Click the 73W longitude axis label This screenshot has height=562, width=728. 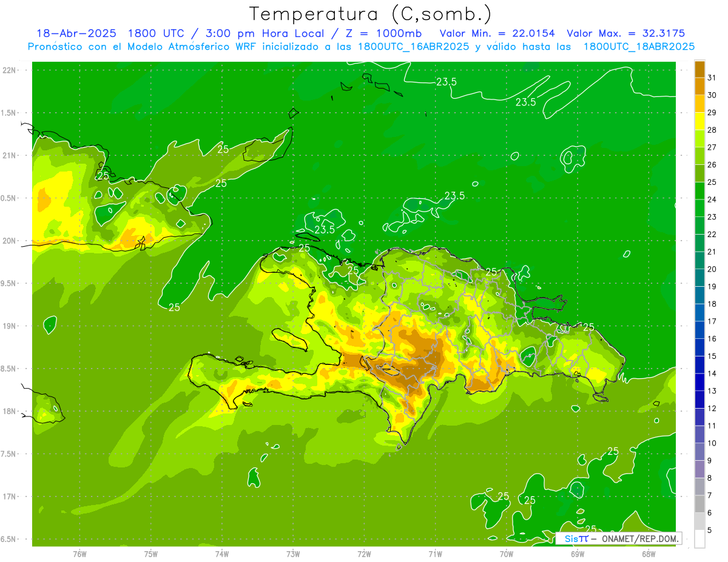point(293,554)
